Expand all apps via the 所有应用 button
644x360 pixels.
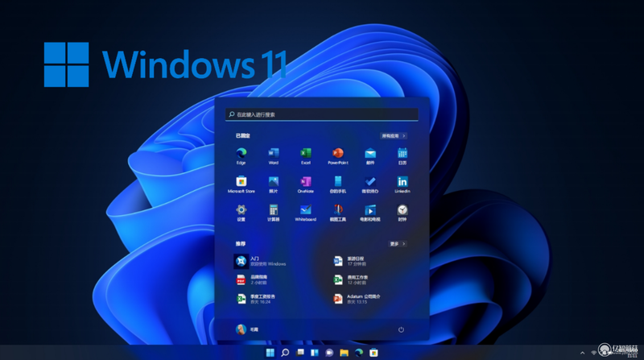[x=394, y=135]
